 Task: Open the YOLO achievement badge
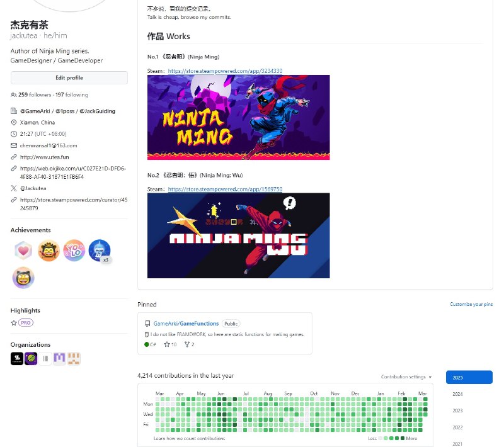(x=74, y=251)
